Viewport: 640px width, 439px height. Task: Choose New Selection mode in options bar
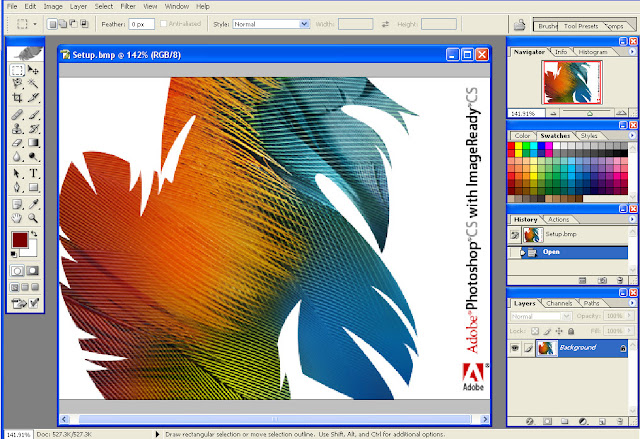pos(52,24)
